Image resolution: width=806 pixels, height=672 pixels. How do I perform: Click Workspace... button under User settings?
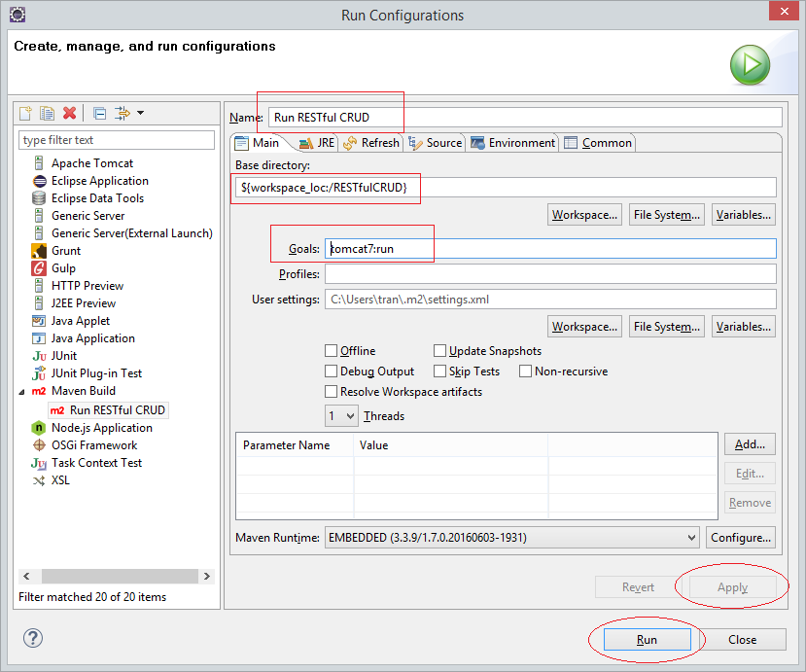click(x=584, y=327)
